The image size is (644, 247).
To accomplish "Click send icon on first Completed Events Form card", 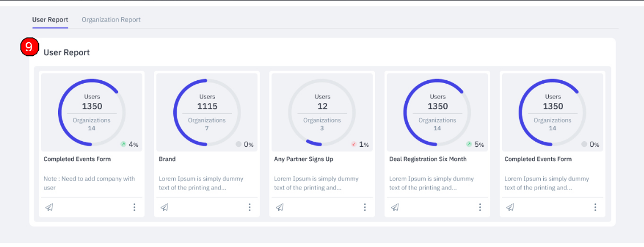I will tap(49, 207).
